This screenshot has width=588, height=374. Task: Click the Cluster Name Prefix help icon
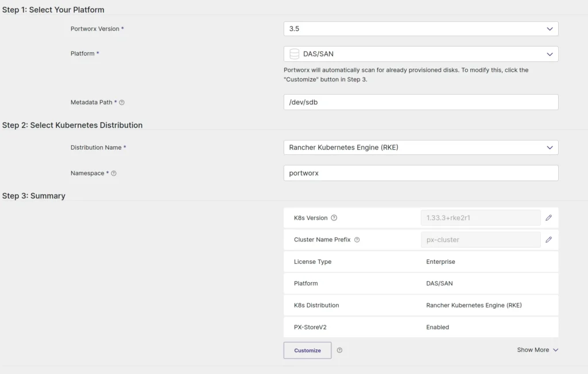[357, 240]
